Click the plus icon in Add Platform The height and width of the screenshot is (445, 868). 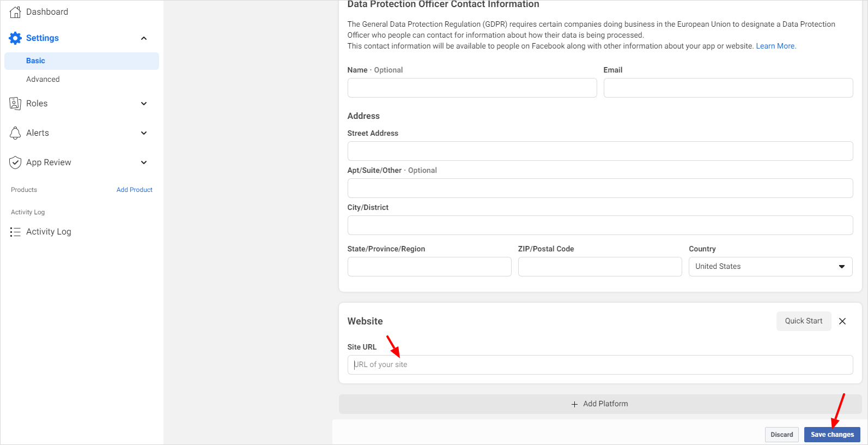(574, 404)
